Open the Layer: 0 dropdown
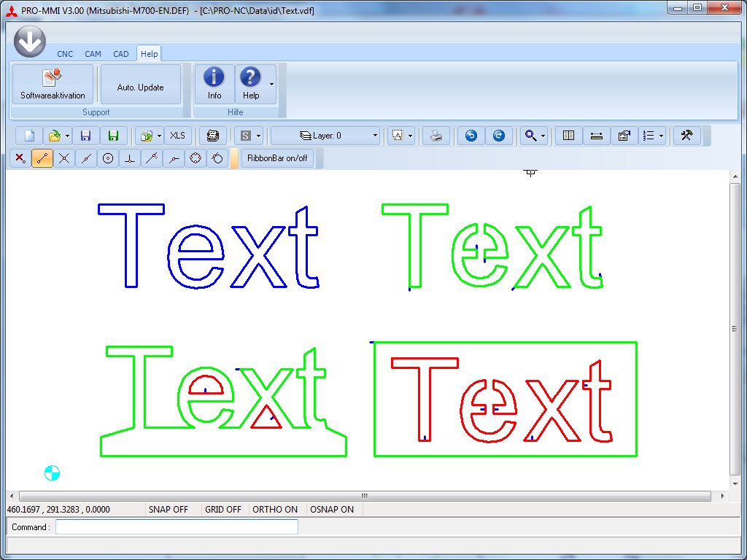Viewport: 747px width, 560px height. pos(326,136)
